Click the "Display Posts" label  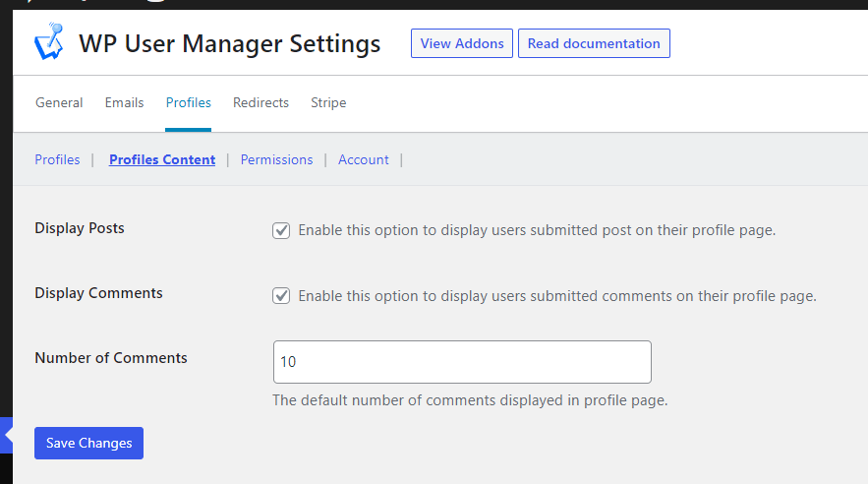click(x=80, y=228)
